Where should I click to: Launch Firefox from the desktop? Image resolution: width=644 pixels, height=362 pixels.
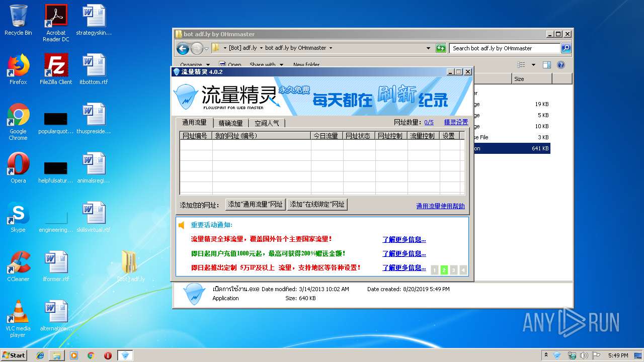pyautogui.click(x=18, y=69)
